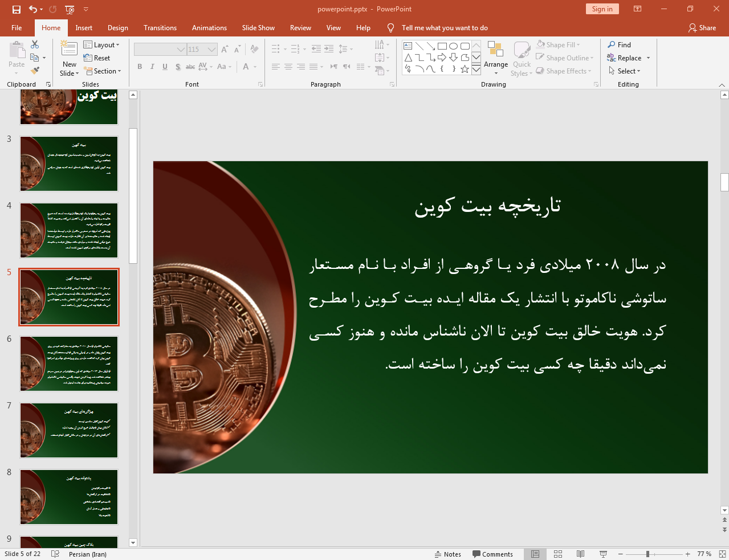Pick the oval shape from gallery
The image size is (729, 560).
tap(454, 46)
